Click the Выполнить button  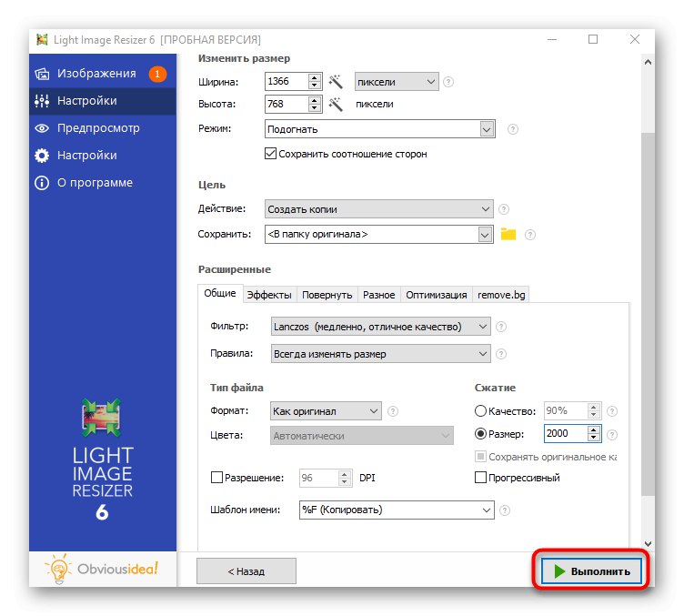(591, 571)
